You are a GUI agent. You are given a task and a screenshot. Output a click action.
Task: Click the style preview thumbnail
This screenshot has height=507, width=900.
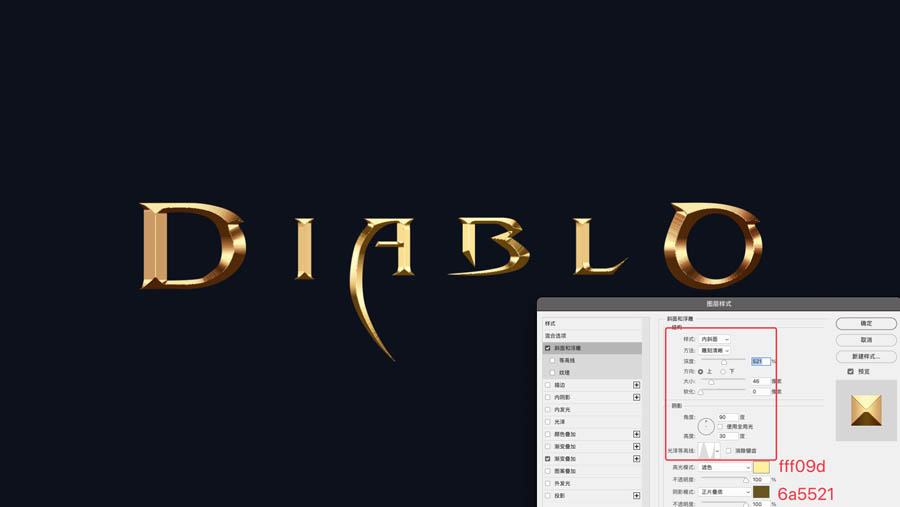pyautogui.click(x=866, y=408)
